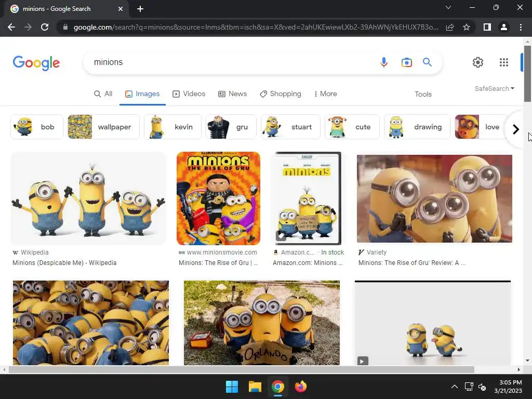Open the Chrome profile menu
This screenshot has height=399, width=532.
click(x=504, y=27)
